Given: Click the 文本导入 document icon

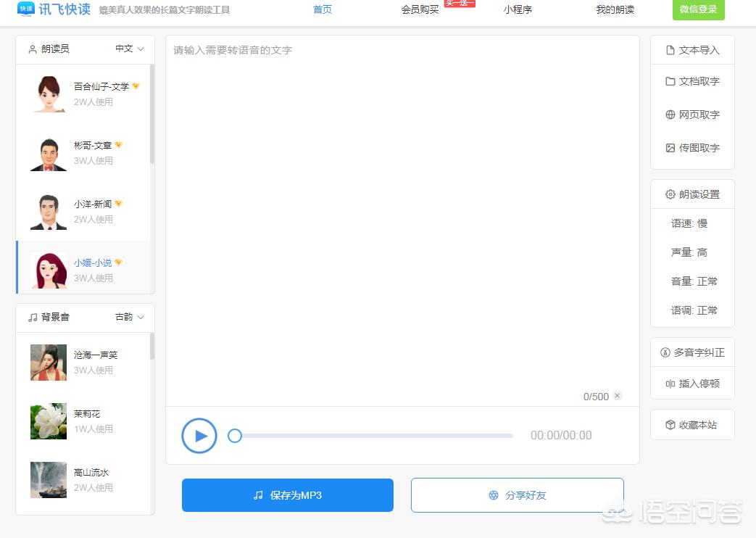Looking at the screenshot, I should [x=670, y=50].
